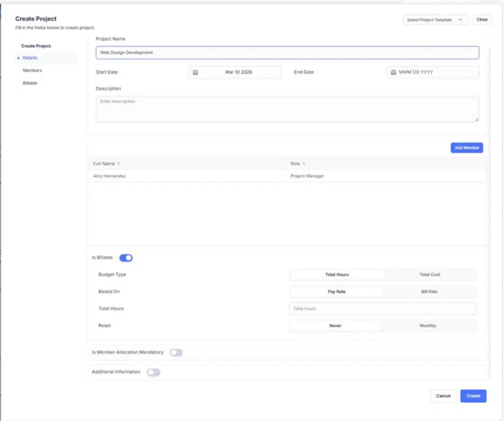
Task: Expand the template chevron next to Close
Action: point(461,20)
